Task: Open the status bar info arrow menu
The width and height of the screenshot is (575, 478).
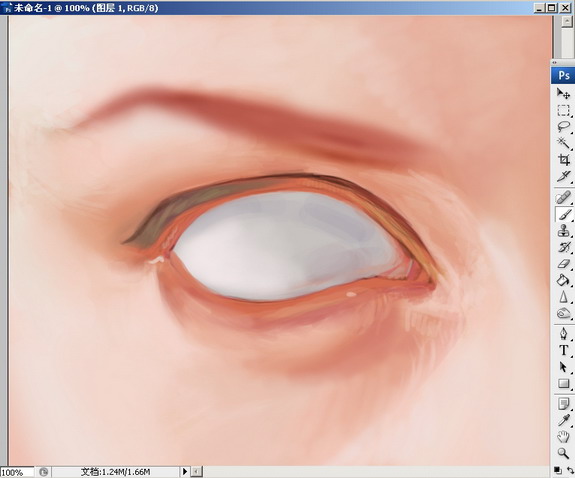Action: [185, 471]
